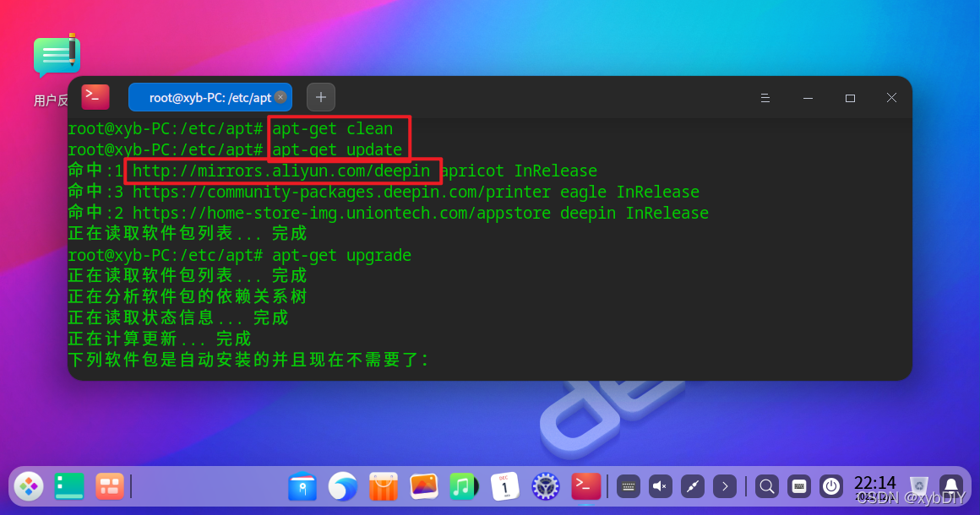This screenshot has height=515, width=980.
Task: Close the terminal window
Action: 892,97
